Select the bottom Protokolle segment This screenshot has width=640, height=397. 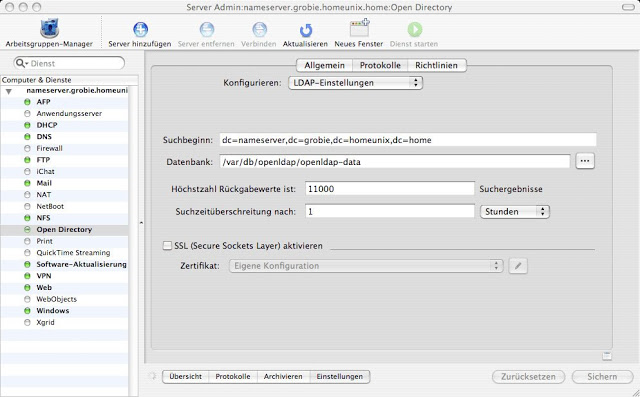point(233,377)
